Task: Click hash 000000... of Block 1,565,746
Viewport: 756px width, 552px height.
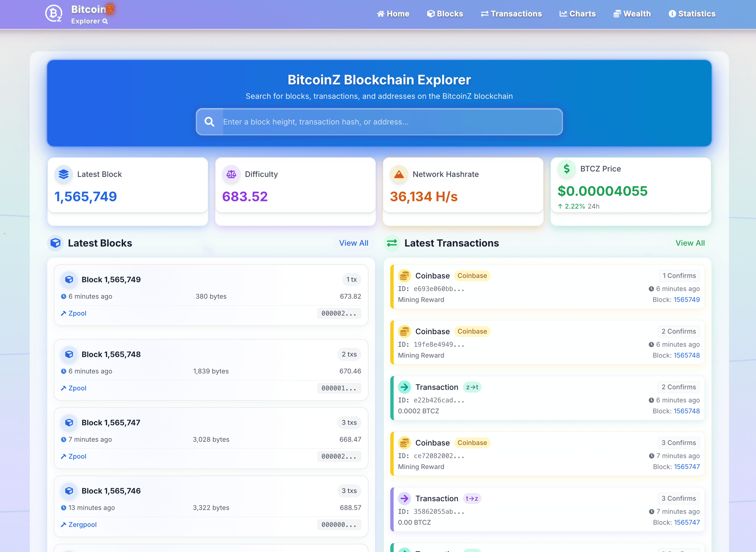Action: click(x=339, y=525)
